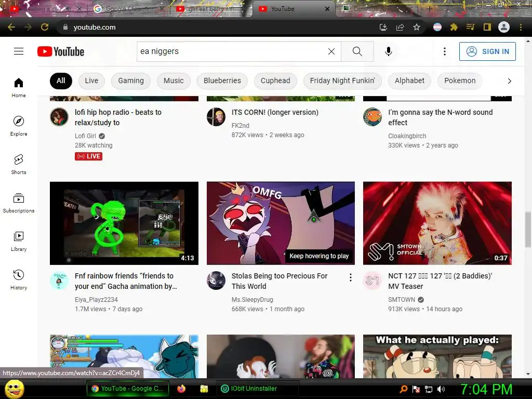Image resolution: width=532 pixels, height=399 pixels.
Task: Switch to the Google Chrome browser tab
Action: click(128, 9)
